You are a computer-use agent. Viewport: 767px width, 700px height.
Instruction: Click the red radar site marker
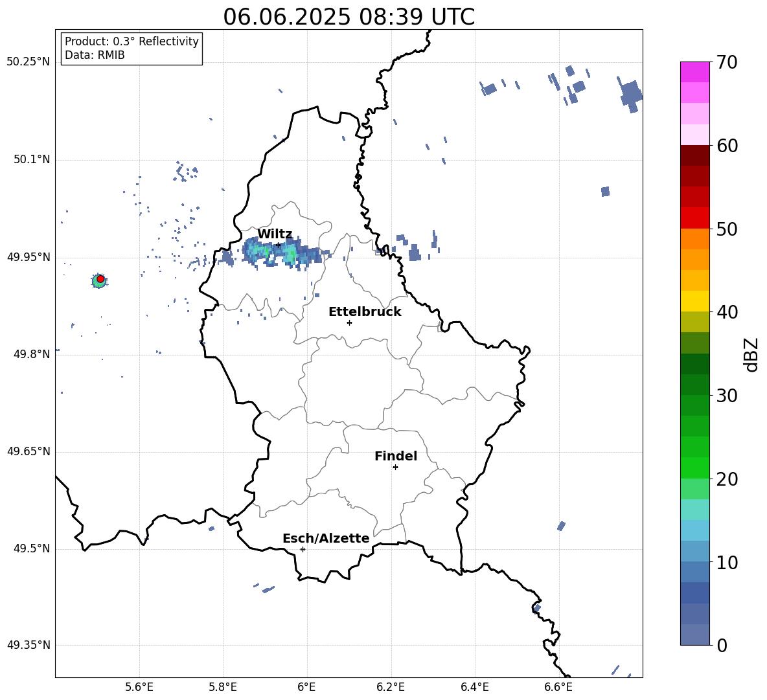tap(100, 278)
